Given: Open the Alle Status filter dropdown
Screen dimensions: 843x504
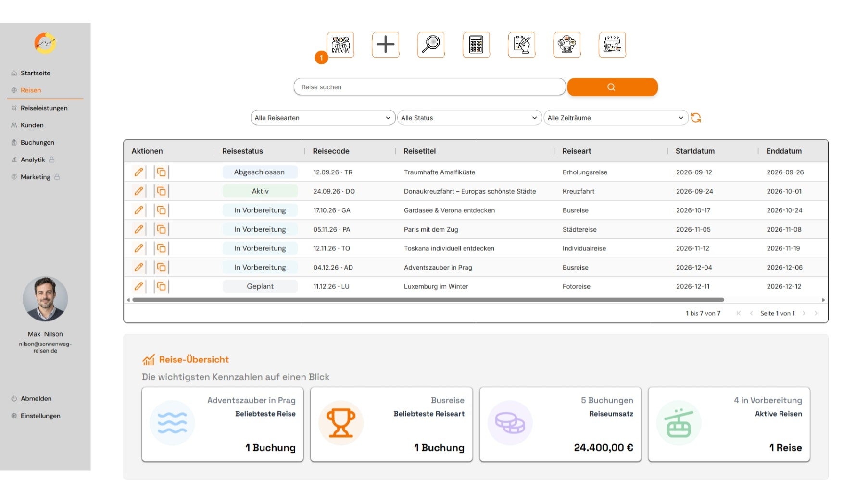Looking at the screenshot, I should pyautogui.click(x=469, y=118).
